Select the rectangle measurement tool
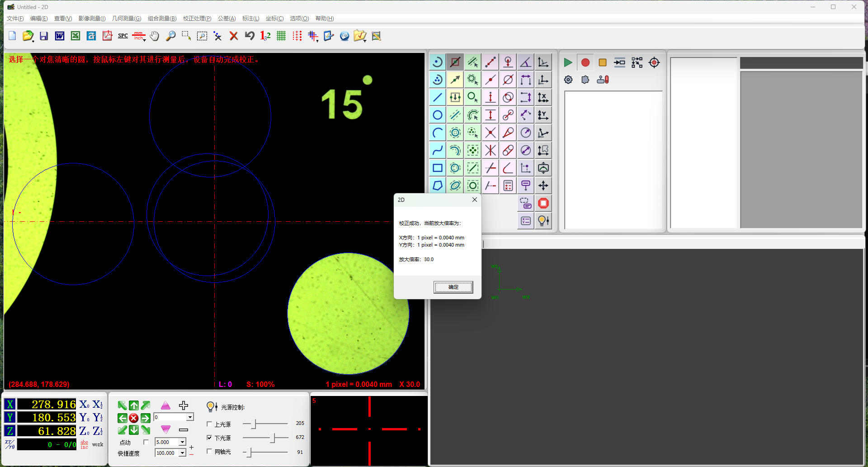The height and width of the screenshot is (467, 868). (438, 168)
